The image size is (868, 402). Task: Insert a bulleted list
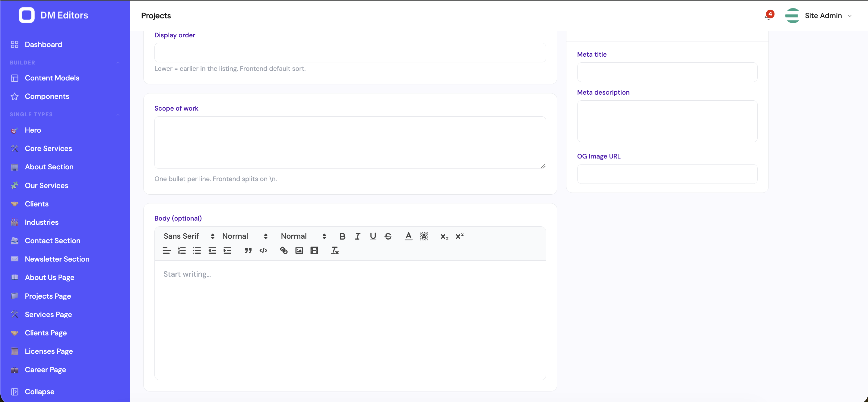pos(197,250)
